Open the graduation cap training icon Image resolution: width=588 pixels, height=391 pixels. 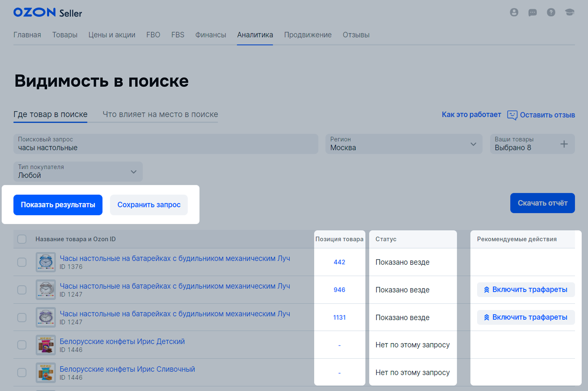569,13
